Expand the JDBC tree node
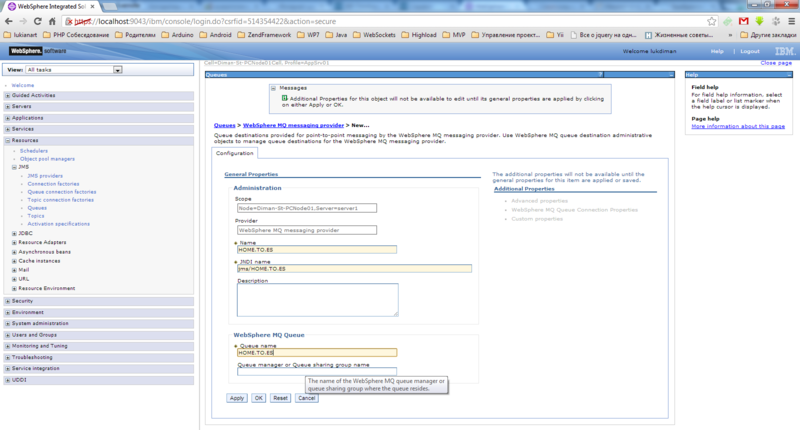800x430 pixels. [x=14, y=234]
